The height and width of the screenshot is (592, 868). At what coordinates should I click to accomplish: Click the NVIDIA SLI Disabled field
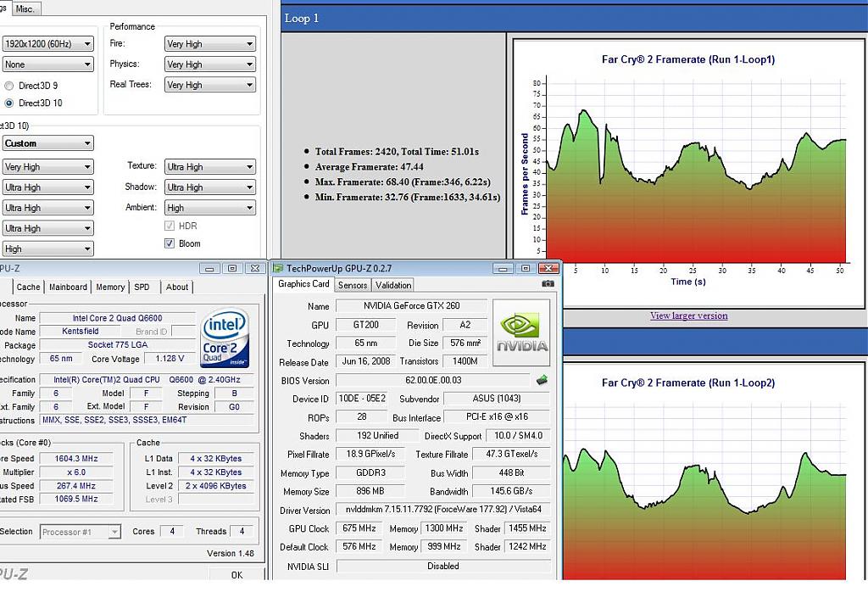tap(443, 566)
